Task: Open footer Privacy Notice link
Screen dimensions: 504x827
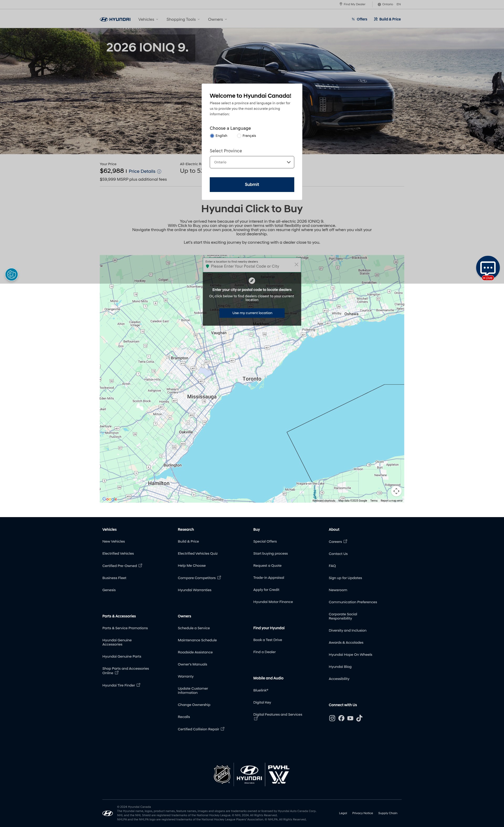Action: 363,813
